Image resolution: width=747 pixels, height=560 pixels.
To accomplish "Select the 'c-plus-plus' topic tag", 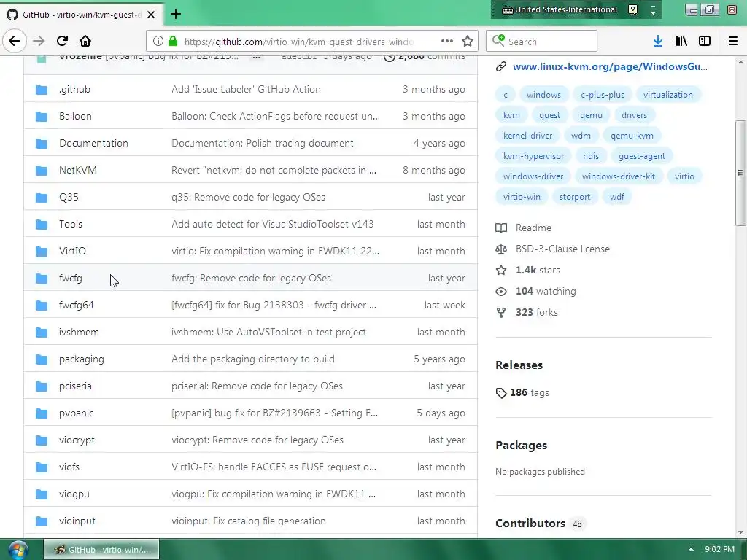I will pos(602,95).
